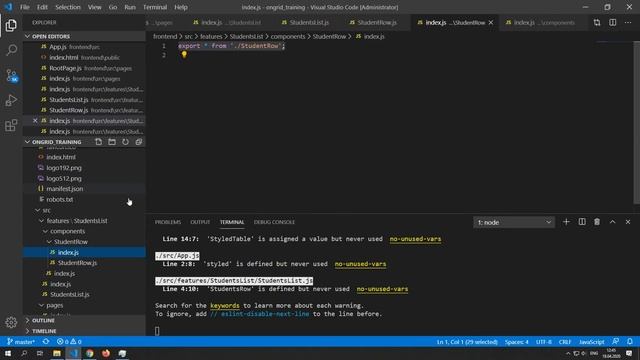Change language mode JavaScript

pyautogui.click(x=591, y=342)
